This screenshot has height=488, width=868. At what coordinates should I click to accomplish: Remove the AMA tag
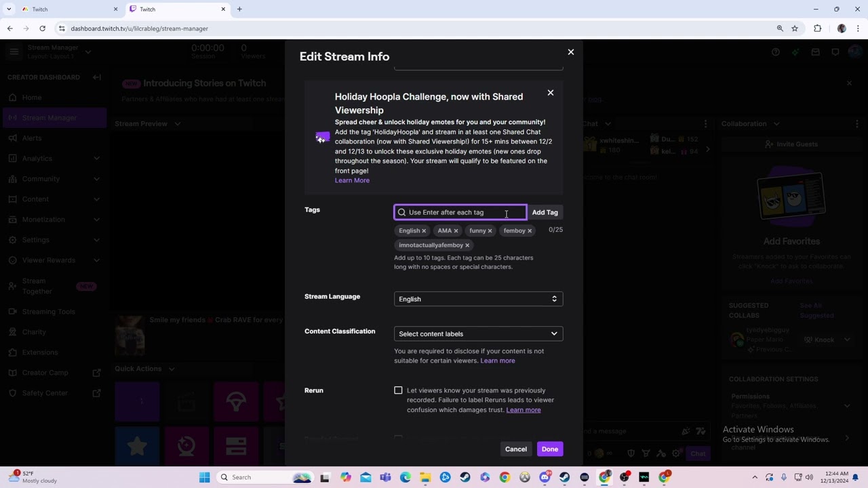tap(456, 231)
